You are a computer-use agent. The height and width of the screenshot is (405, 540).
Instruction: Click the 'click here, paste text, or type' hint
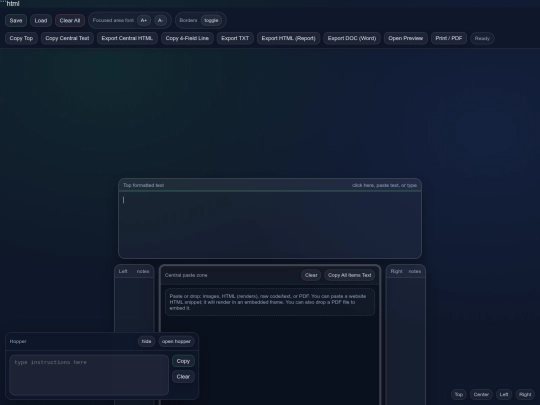pos(384,185)
